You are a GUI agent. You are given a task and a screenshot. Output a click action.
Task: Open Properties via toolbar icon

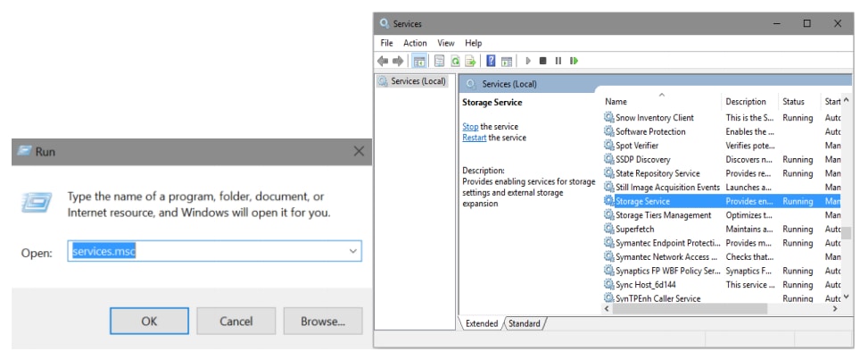439,61
